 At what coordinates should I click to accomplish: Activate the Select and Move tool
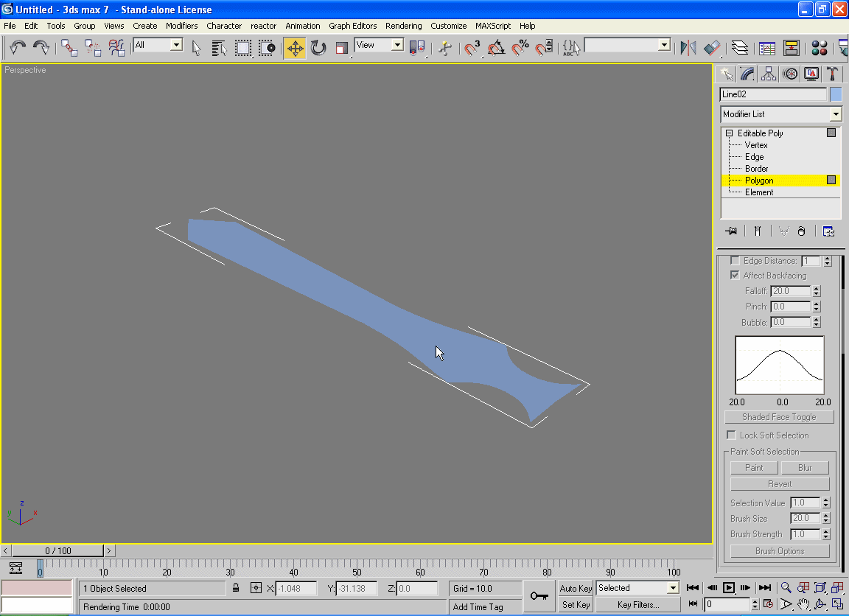point(295,49)
